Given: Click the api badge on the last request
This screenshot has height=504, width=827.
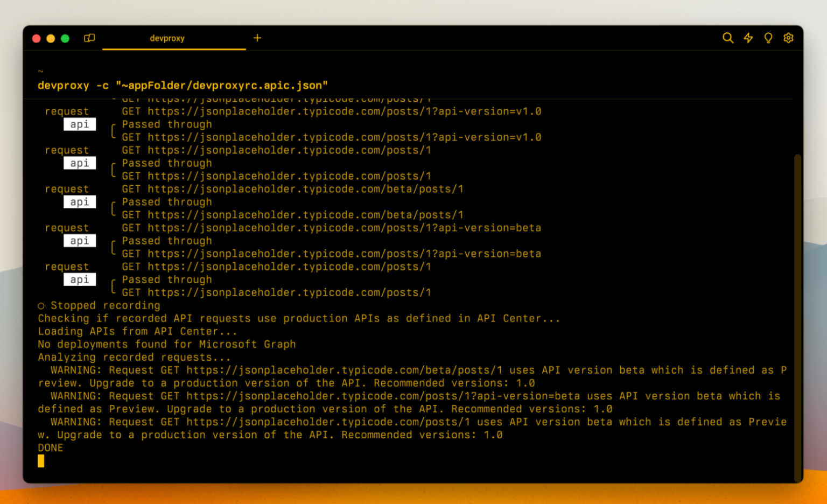Looking at the screenshot, I should 79,279.
